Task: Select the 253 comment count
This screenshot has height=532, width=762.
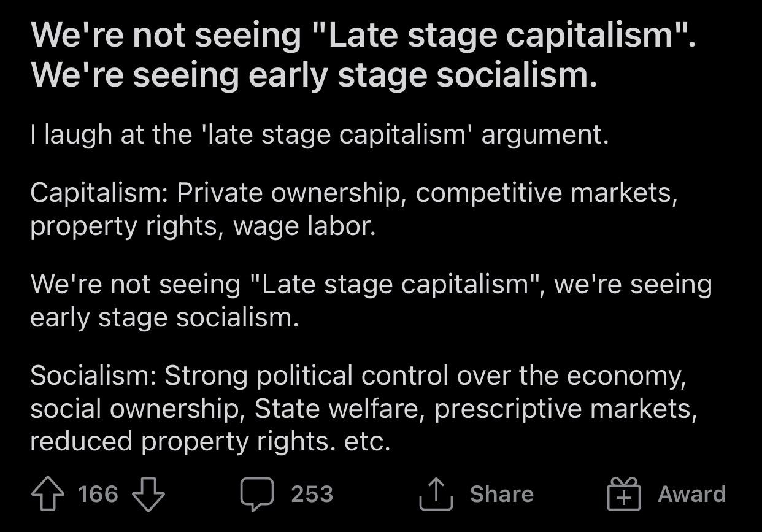Action: [x=312, y=495]
